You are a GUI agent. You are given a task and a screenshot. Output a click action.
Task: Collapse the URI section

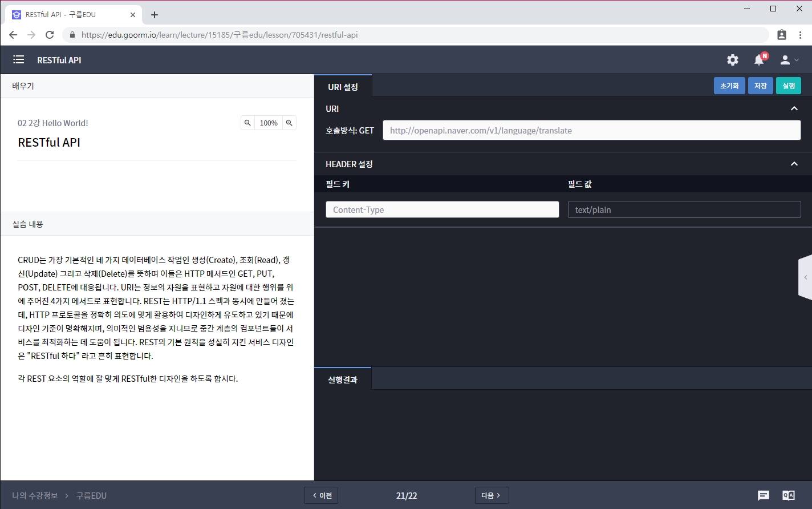[794, 108]
